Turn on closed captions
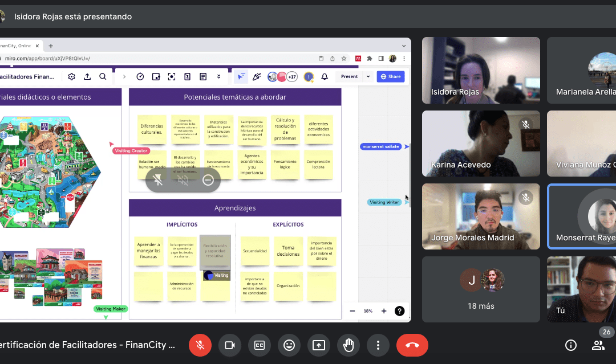This screenshot has width=616, height=364. coord(260,345)
